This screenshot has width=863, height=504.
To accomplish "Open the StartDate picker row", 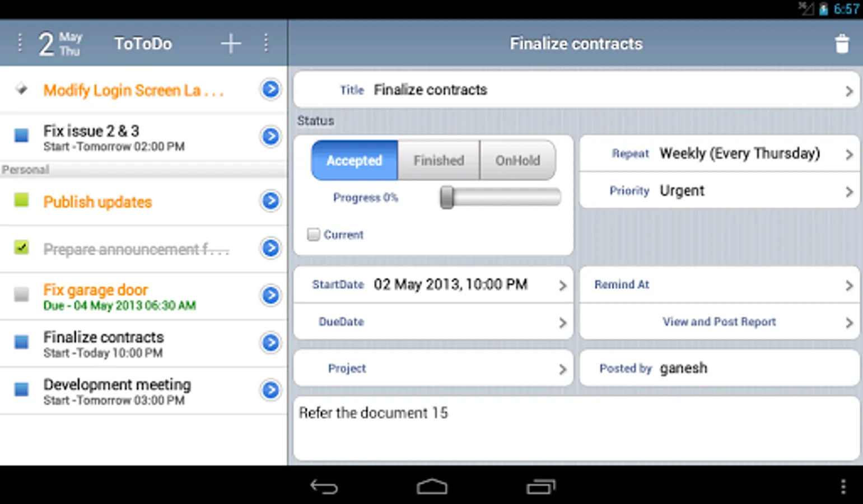I will tap(433, 284).
